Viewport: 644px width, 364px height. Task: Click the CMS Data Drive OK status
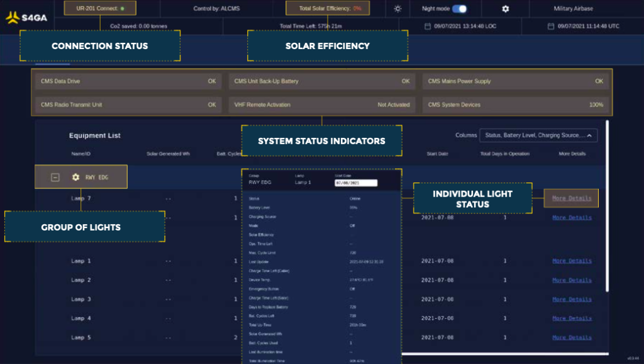(128, 81)
